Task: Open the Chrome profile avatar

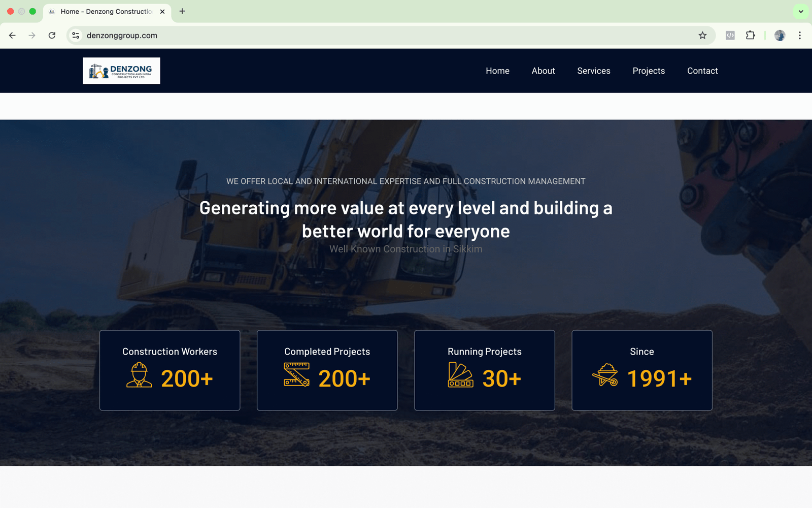Action: pyautogui.click(x=780, y=36)
